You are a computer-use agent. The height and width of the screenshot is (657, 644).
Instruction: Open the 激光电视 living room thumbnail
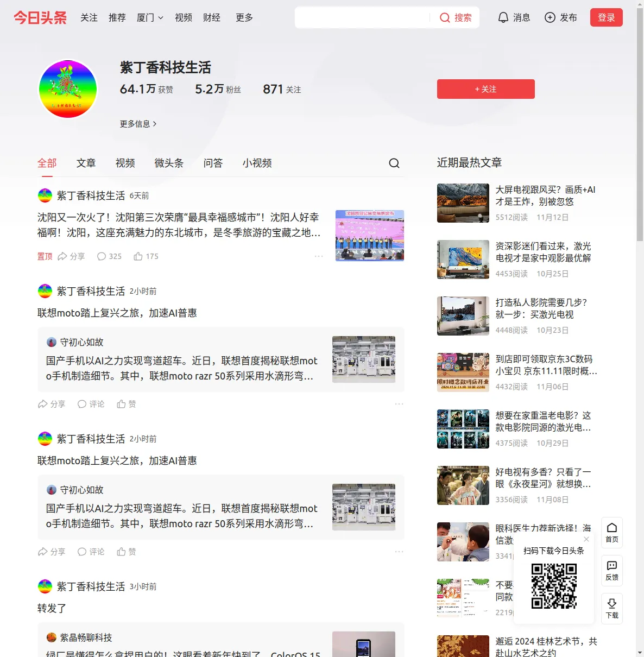(x=463, y=260)
